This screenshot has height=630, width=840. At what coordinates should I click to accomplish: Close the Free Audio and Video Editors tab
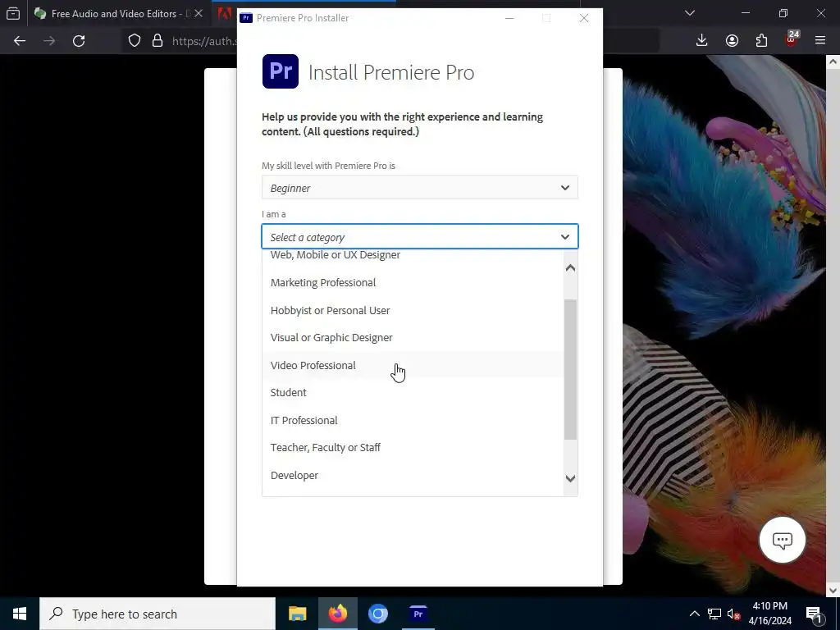199,13
